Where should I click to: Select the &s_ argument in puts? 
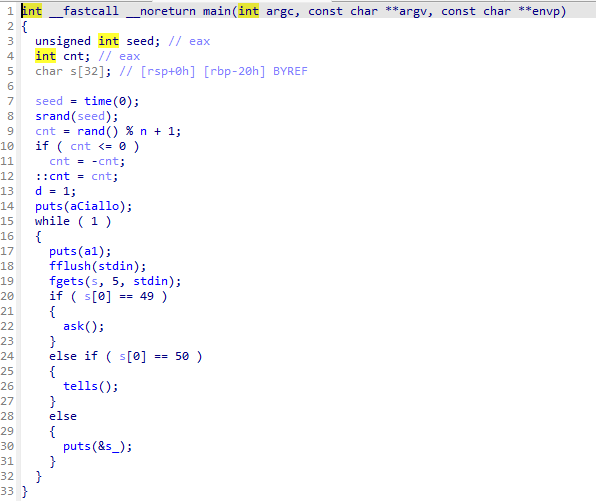click(x=111, y=447)
